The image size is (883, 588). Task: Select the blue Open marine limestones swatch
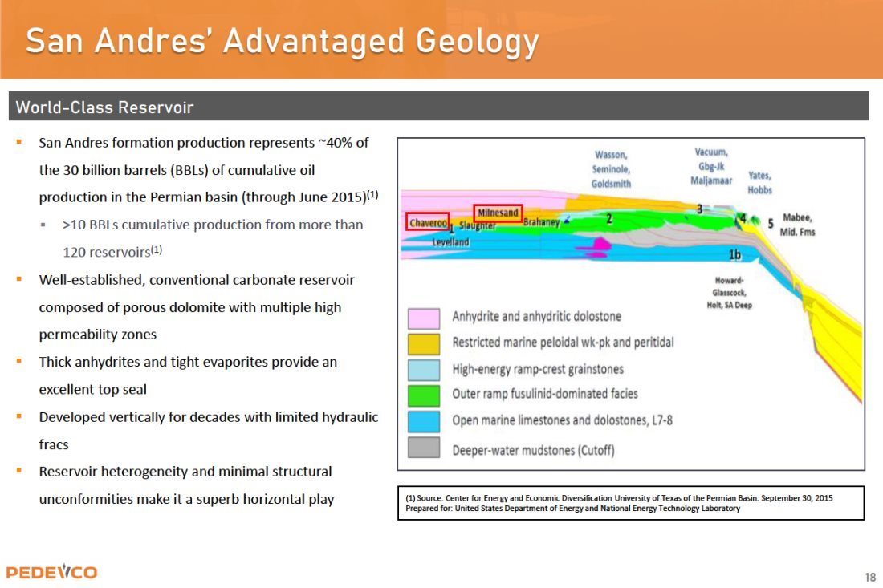[424, 421]
